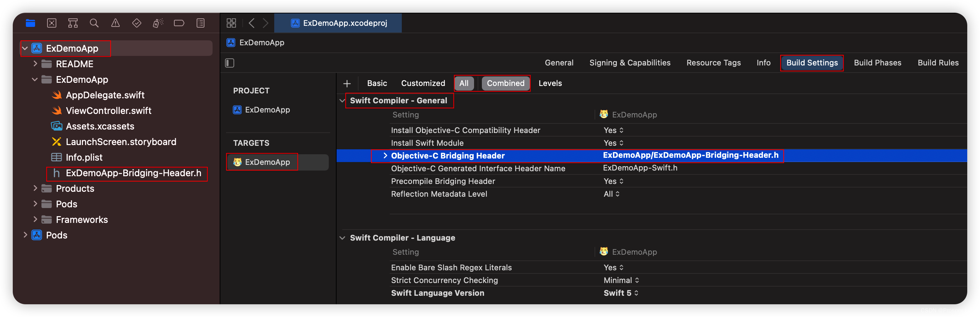This screenshot has height=317, width=980.
Task: Collapse Swift Compiler - Language section
Action: coord(342,238)
